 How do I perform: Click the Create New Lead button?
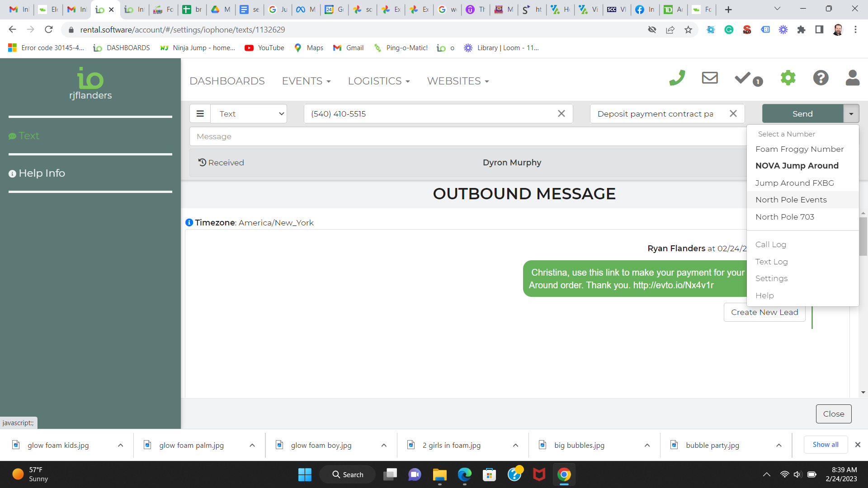pos(764,312)
